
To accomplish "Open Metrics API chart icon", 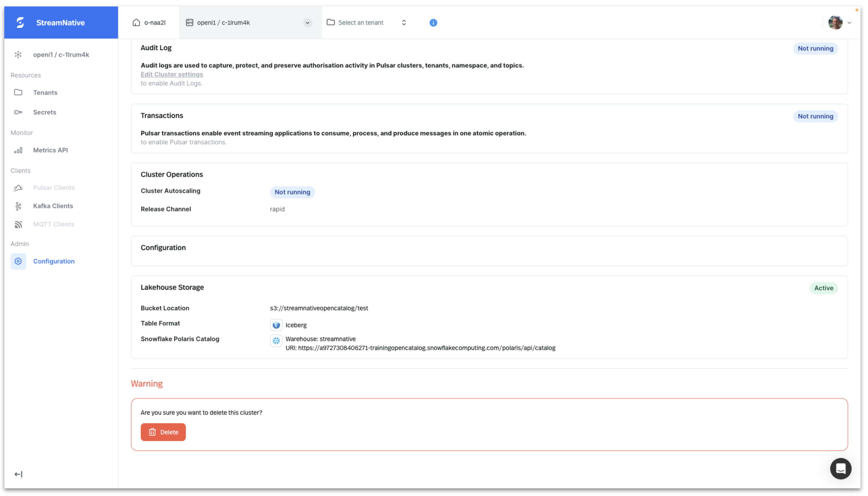I will point(18,150).
